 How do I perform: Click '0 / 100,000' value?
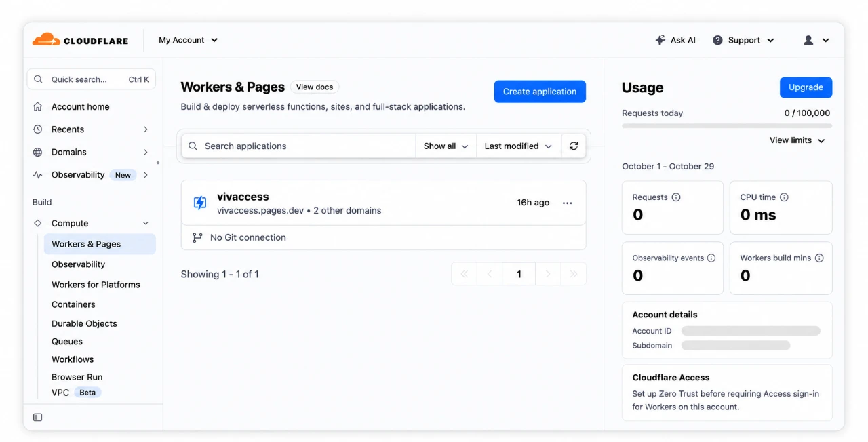[807, 113]
